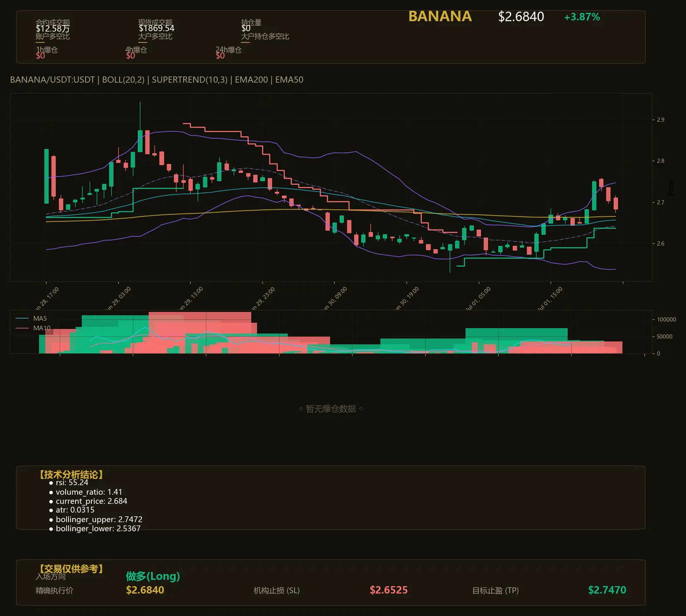Click the 24h爆仓 label
The height and width of the screenshot is (616, 686).
click(228, 50)
